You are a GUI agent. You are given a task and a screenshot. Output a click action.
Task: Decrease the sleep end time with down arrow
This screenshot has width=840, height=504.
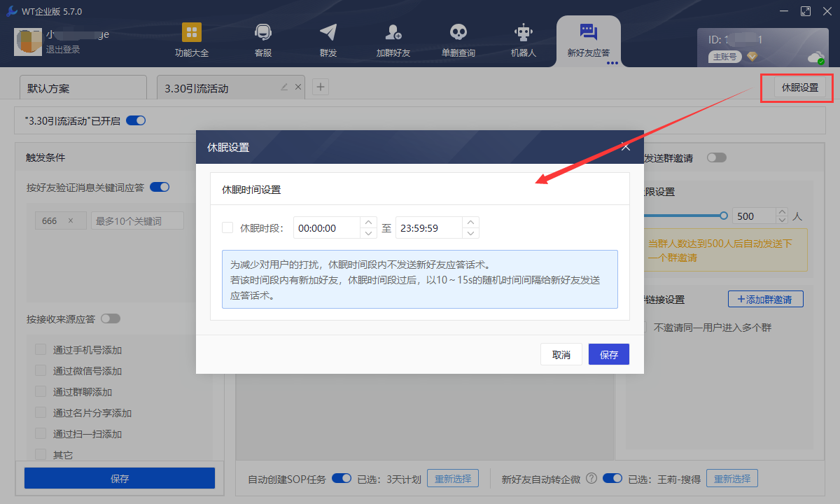[x=471, y=234]
